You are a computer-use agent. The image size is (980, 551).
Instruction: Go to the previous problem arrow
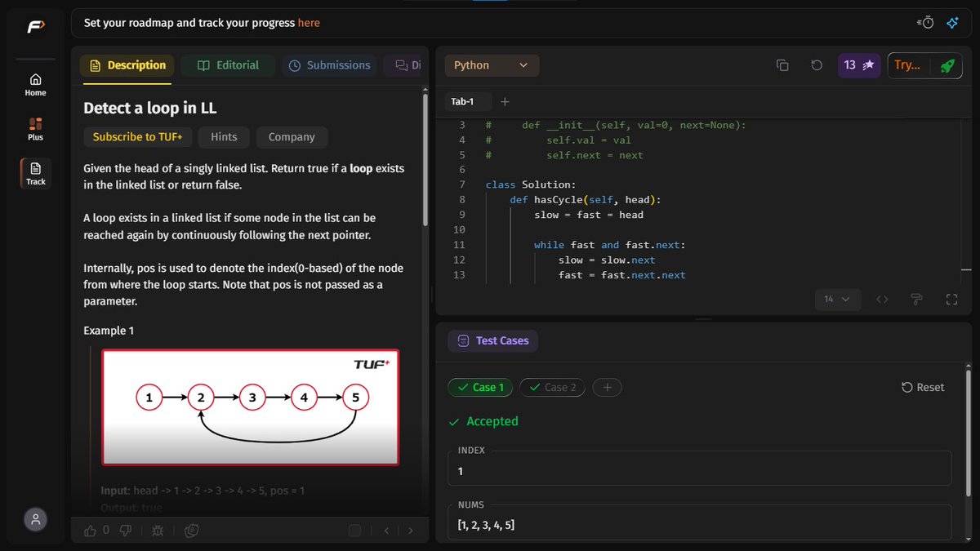click(387, 531)
